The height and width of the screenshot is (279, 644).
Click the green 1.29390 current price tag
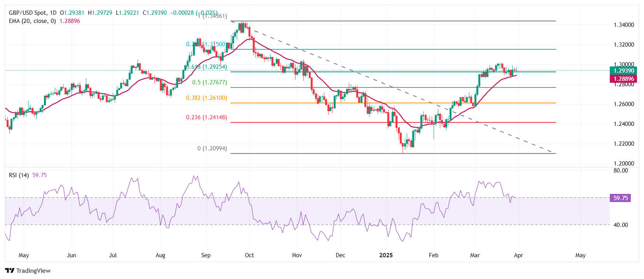coord(623,71)
